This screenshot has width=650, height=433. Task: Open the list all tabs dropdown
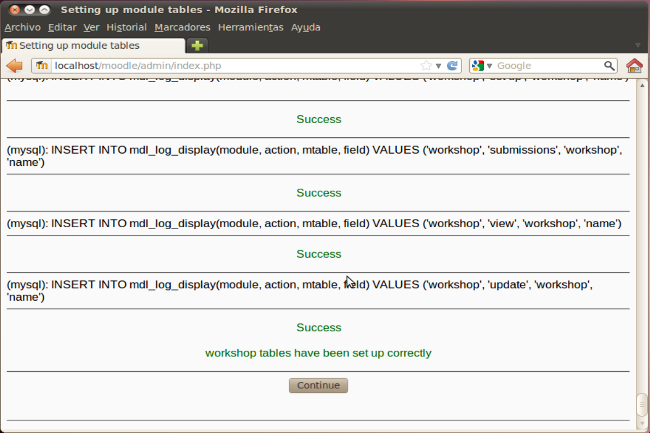639,46
